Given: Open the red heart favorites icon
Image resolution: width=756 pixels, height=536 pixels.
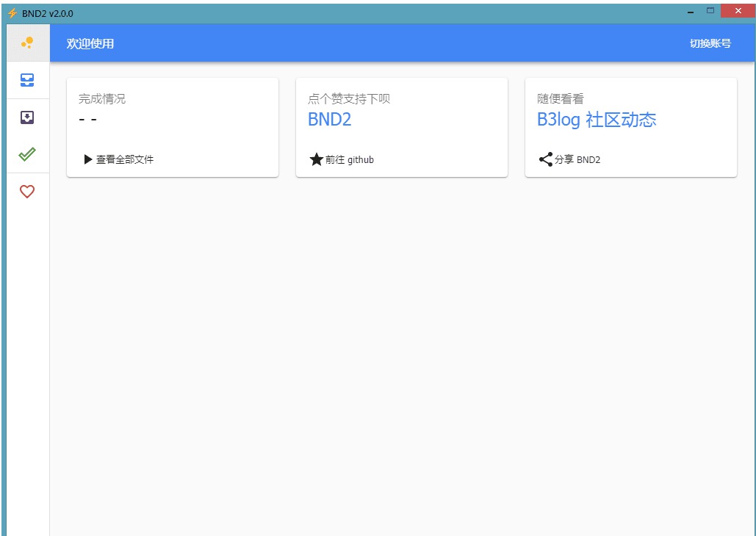Looking at the screenshot, I should click(27, 192).
